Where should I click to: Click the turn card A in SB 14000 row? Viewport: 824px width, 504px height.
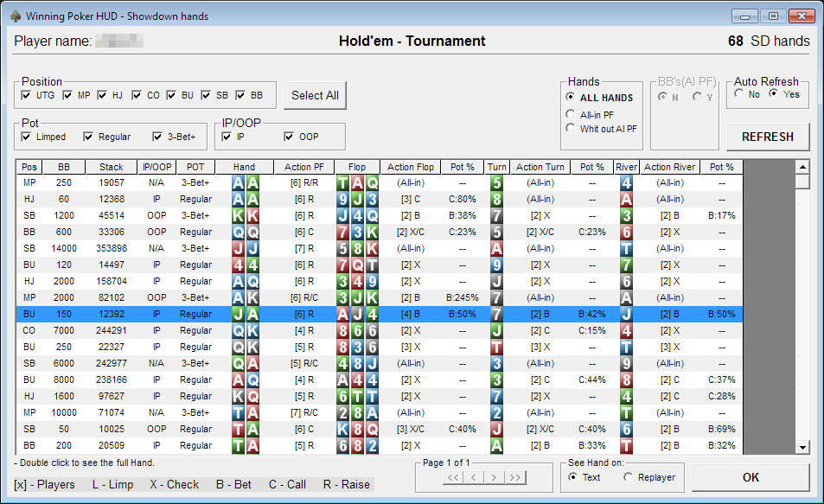click(x=496, y=248)
